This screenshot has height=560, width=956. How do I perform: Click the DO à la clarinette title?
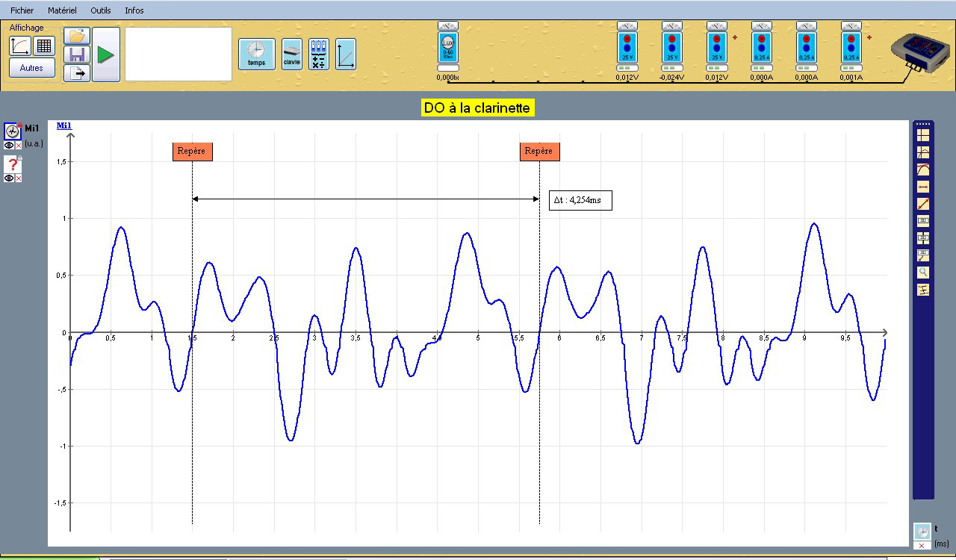478,108
